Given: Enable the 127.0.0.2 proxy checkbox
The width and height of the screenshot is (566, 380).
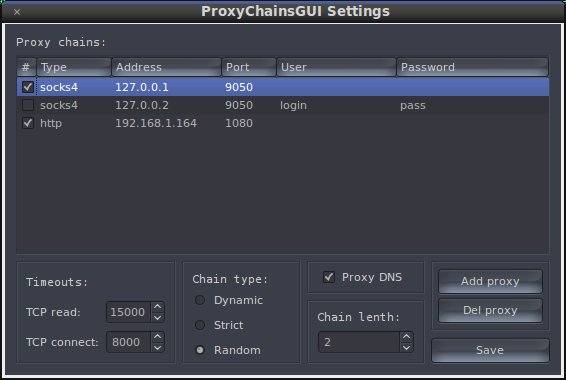Looking at the screenshot, I should point(28,105).
